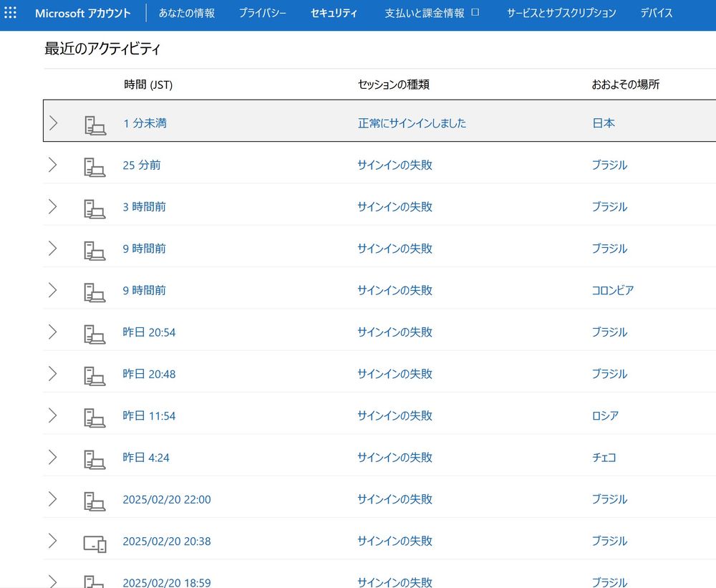Click device icon in 2025/02/20 22:00 row
The width and height of the screenshot is (716, 588).
coord(95,501)
